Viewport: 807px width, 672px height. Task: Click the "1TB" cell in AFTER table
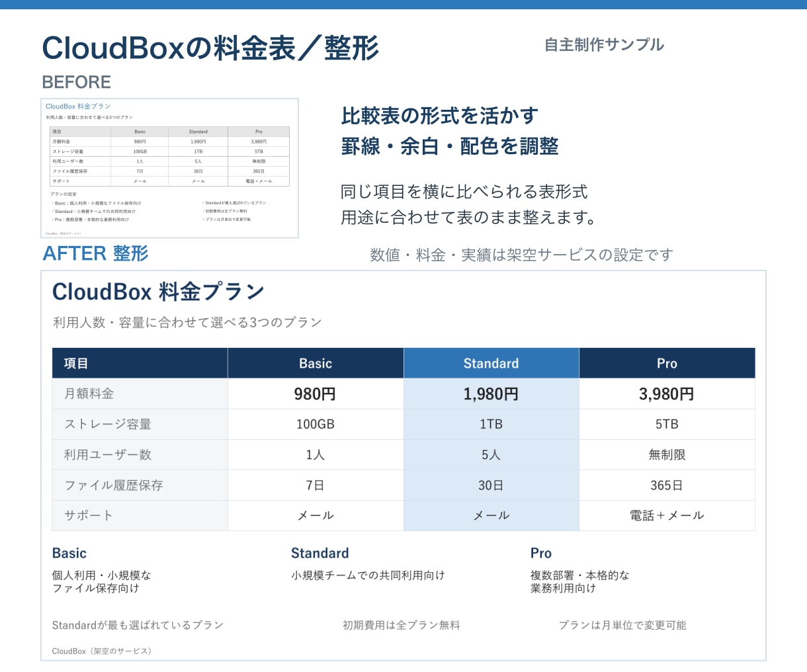[491, 424]
